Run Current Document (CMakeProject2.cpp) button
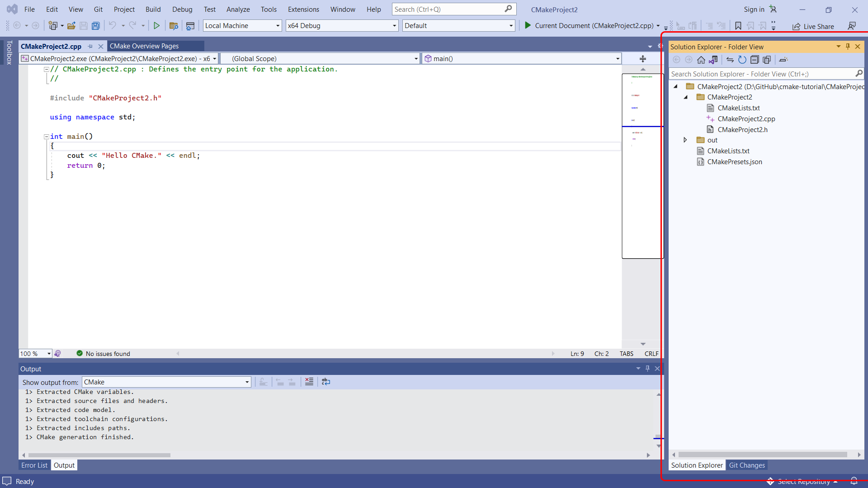Image resolution: width=868 pixels, height=488 pixels. (589, 26)
